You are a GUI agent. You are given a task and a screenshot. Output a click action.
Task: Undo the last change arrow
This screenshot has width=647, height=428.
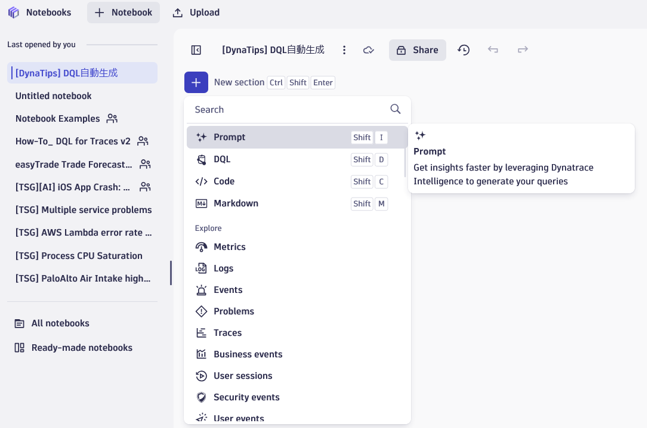(x=493, y=50)
